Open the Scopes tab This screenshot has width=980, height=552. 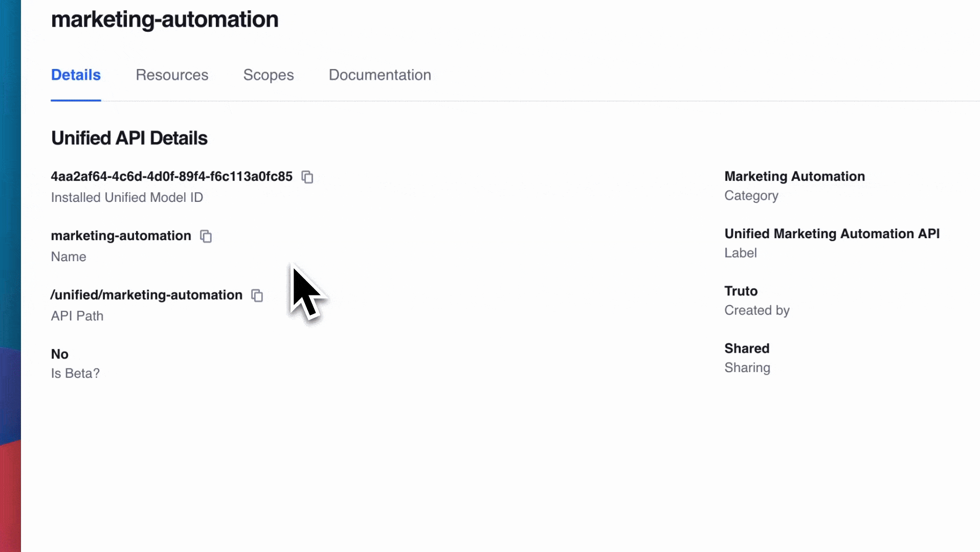(x=269, y=75)
